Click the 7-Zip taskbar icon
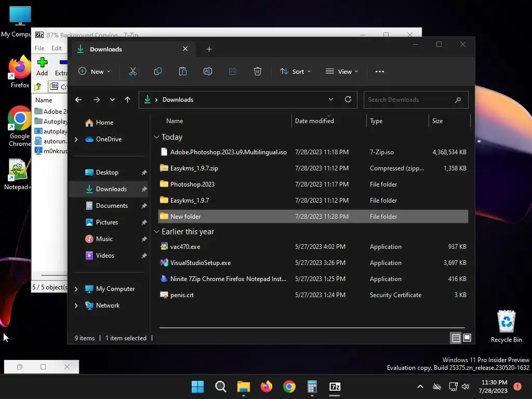The height and width of the screenshot is (399, 532). [335, 387]
